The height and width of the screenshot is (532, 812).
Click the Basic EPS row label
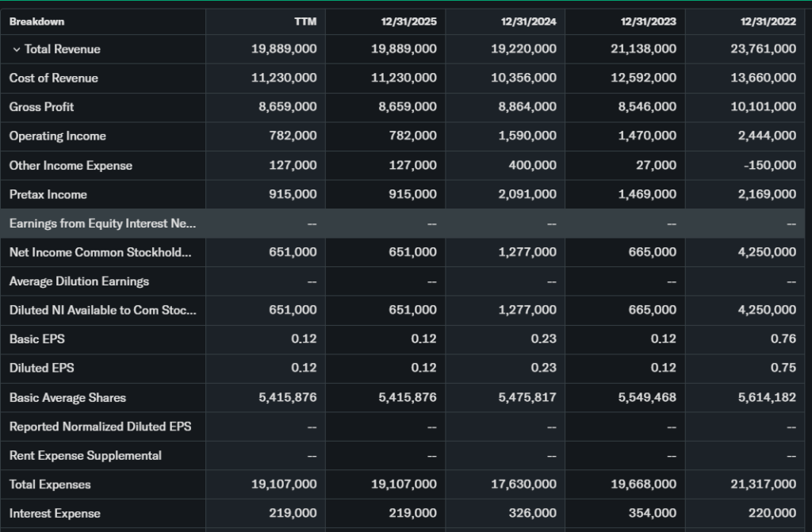click(36, 339)
